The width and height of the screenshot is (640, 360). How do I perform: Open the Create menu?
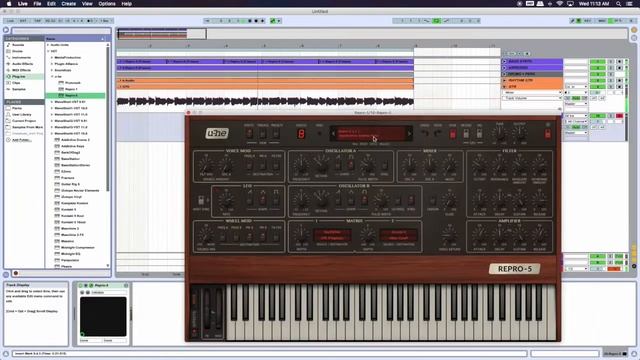tap(69, 4)
